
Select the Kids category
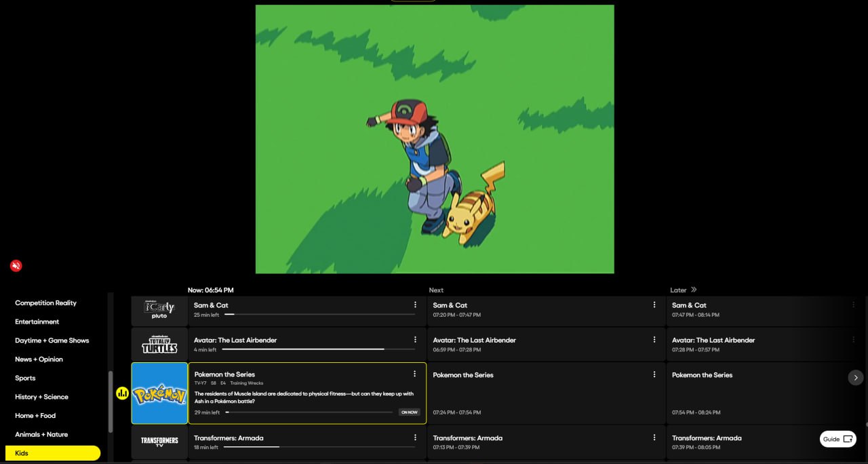(53, 453)
